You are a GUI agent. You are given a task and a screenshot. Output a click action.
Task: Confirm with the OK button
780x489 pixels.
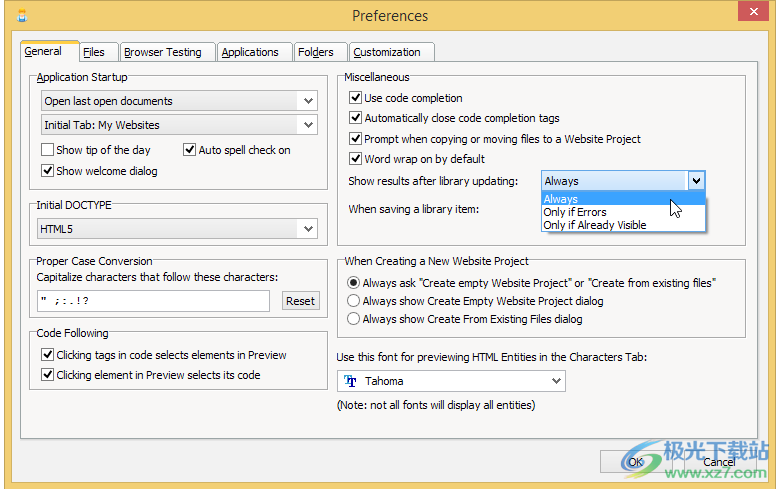pyautogui.click(x=635, y=462)
